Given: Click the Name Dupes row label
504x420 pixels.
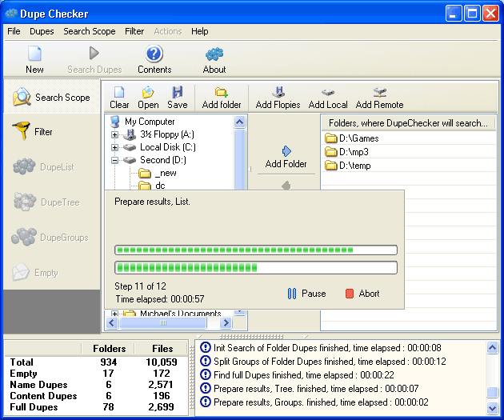Looking at the screenshot, I should click(x=38, y=385).
